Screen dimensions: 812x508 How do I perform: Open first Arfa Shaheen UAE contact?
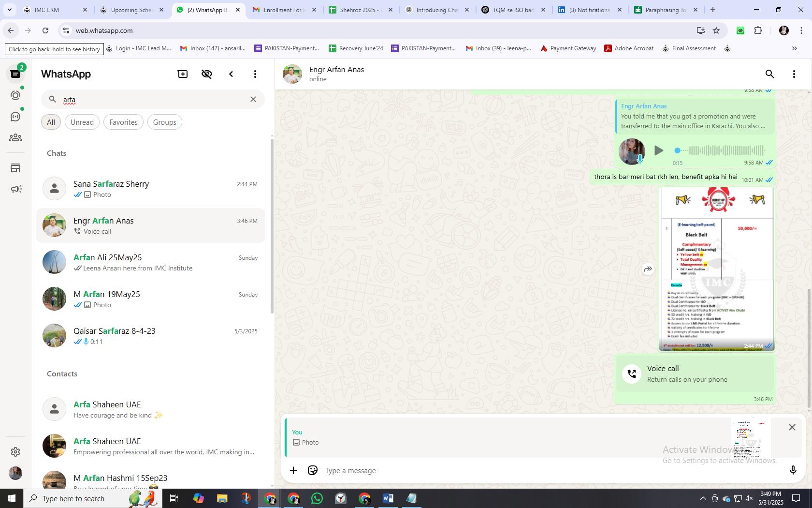(x=150, y=409)
